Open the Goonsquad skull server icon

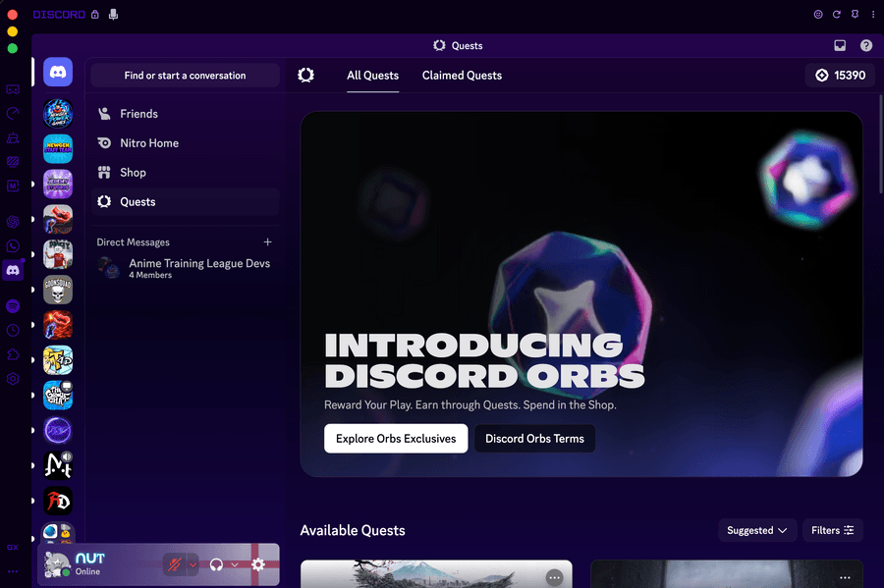[x=58, y=290]
